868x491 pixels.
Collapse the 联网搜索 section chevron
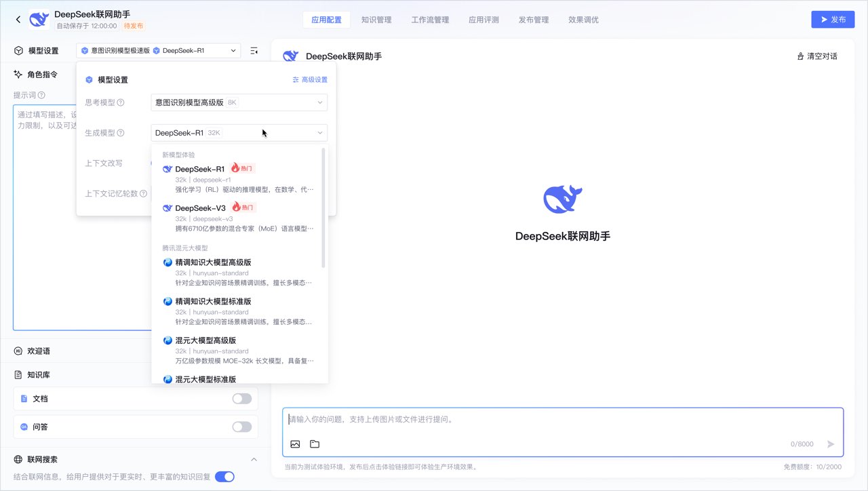[x=254, y=459]
